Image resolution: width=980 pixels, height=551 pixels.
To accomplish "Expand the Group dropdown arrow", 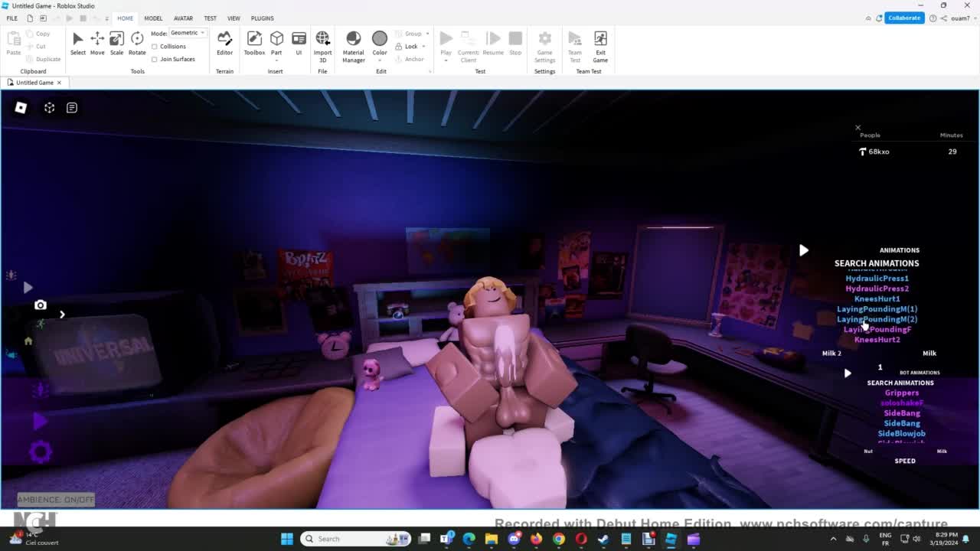I will click(427, 34).
